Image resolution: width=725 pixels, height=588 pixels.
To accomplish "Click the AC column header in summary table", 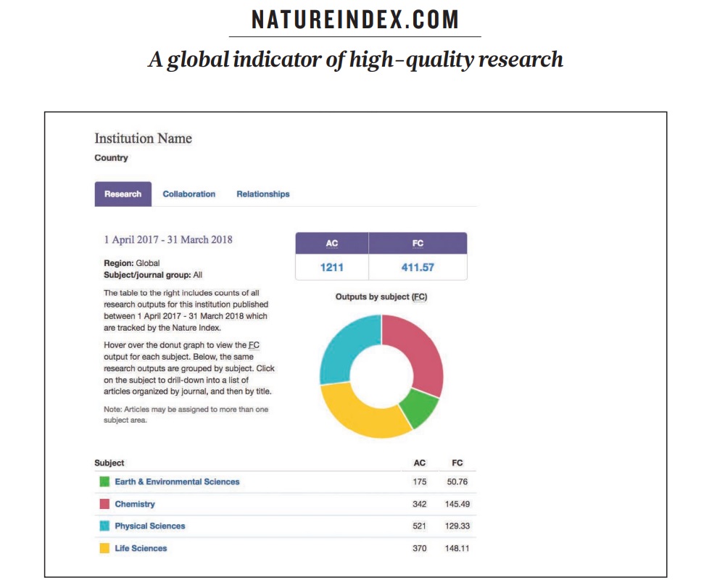I will (331, 242).
